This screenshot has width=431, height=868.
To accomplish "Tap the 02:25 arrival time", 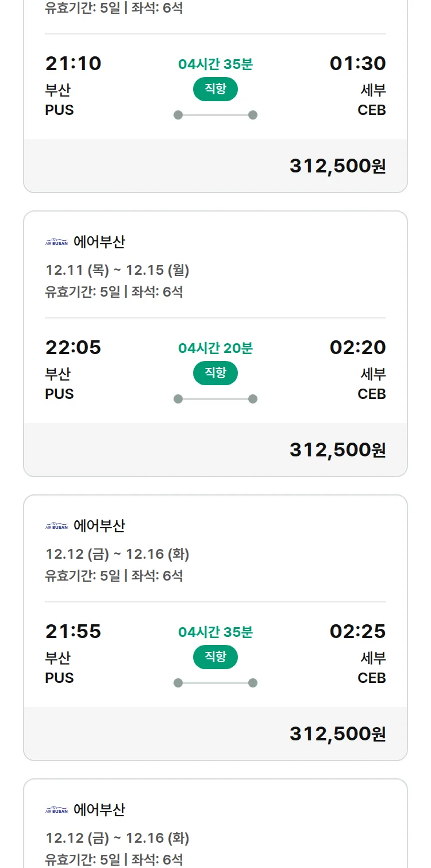I will (357, 631).
